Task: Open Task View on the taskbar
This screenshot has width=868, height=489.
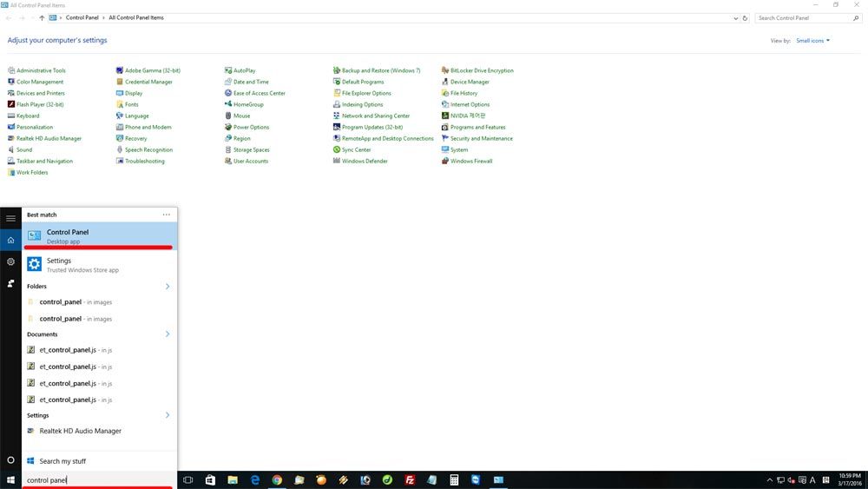Action: tap(188, 479)
